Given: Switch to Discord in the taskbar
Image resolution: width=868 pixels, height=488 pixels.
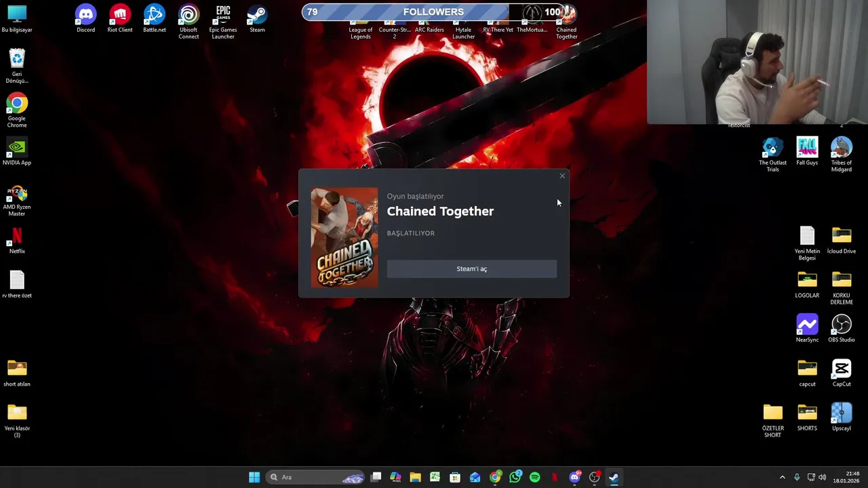Looking at the screenshot, I should pyautogui.click(x=575, y=477).
